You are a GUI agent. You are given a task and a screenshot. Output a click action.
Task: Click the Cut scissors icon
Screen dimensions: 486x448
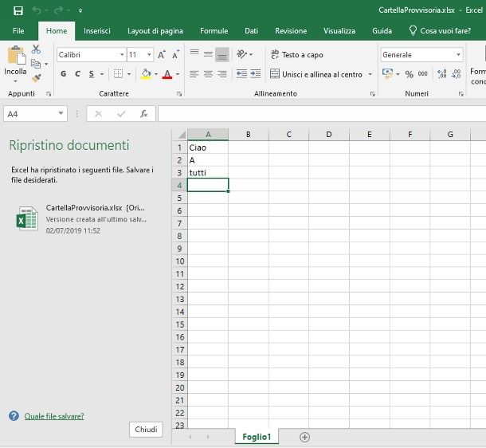pos(36,49)
